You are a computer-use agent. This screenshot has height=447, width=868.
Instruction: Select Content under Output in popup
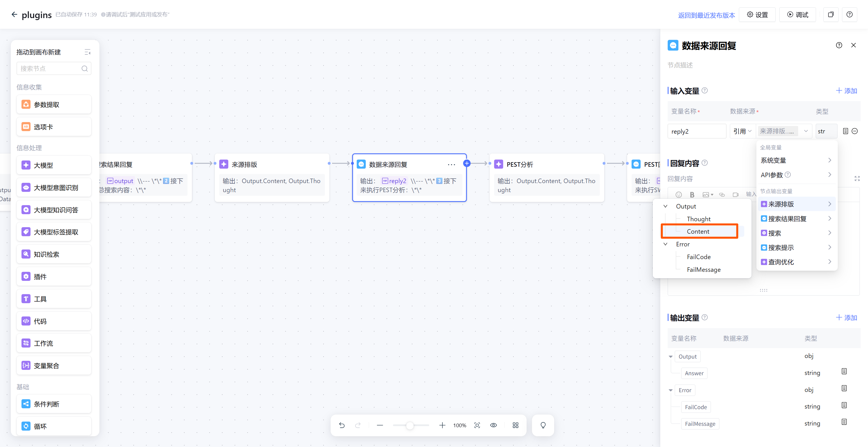[x=698, y=231]
